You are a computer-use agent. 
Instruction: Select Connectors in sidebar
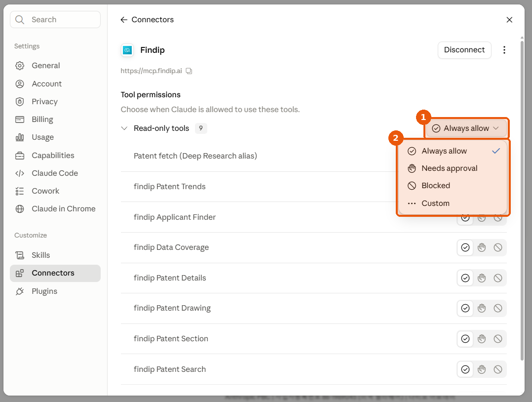coord(55,273)
